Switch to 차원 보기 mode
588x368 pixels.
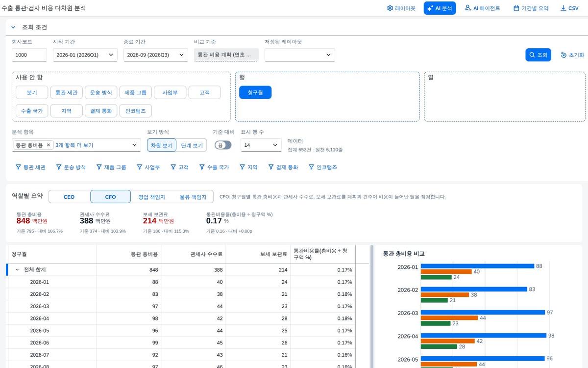(x=162, y=145)
